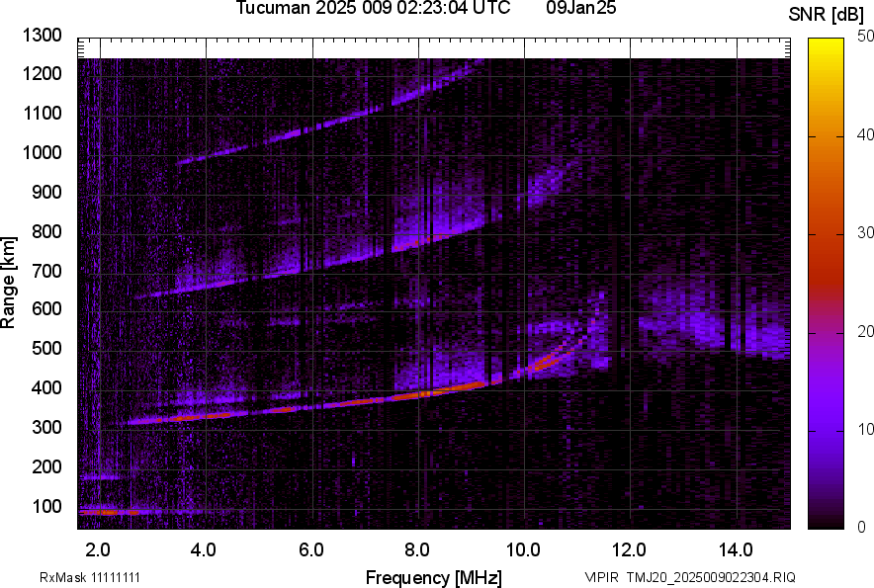Click the frequency tick label 4.0
The height and width of the screenshot is (588, 874).
[x=204, y=550]
